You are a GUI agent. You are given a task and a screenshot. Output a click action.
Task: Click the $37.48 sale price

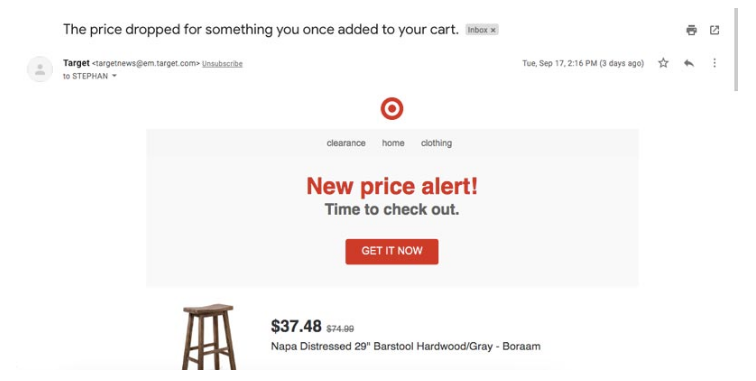(x=296, y=327)
